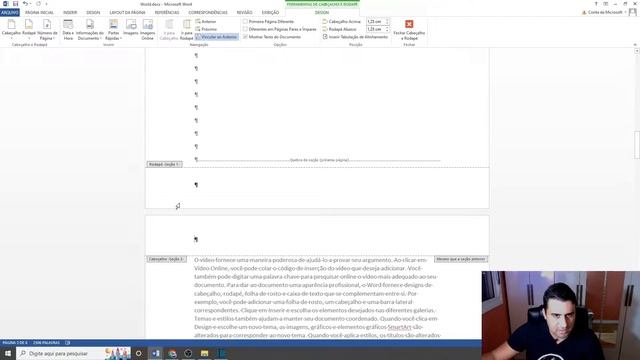Toggle Mostrar Texto do Documento checkbox
640x360 pixels.
(x=245, y=37)
